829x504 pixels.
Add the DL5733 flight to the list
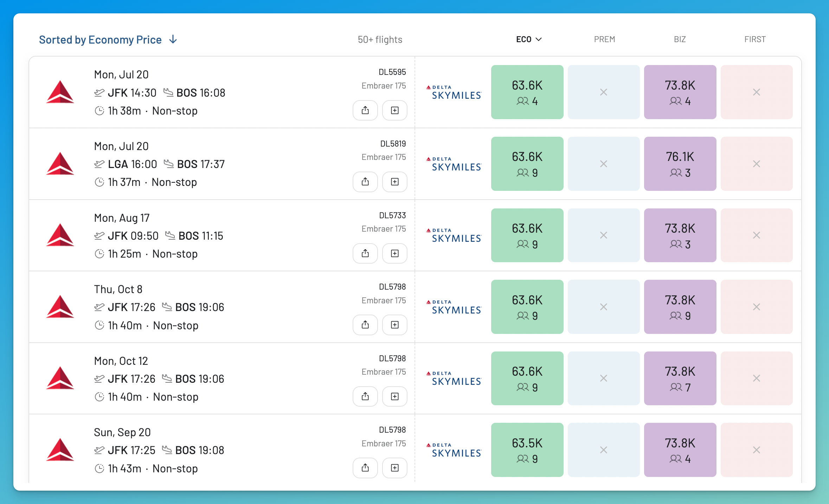395,253
